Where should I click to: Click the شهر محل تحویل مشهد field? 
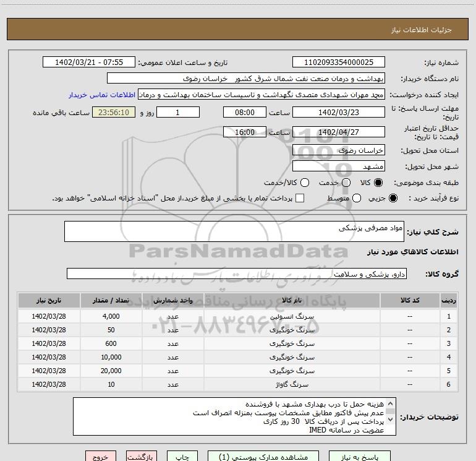coord(339,166)
